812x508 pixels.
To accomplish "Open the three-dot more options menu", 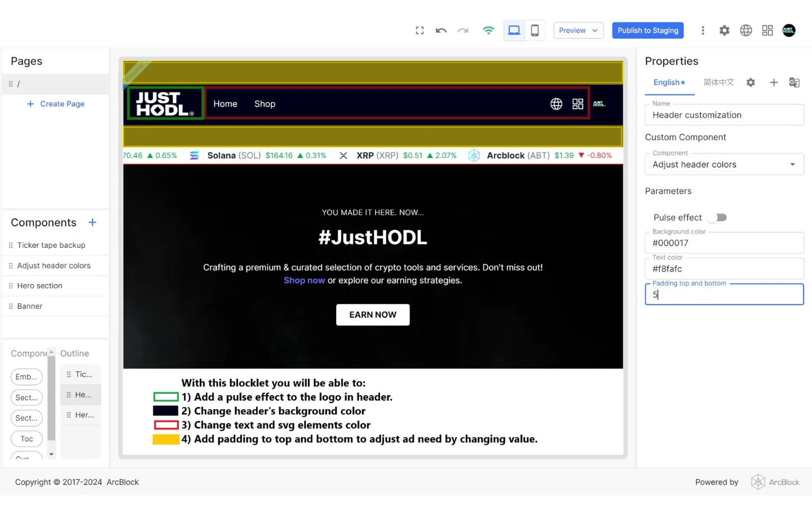I will point(703,30).
